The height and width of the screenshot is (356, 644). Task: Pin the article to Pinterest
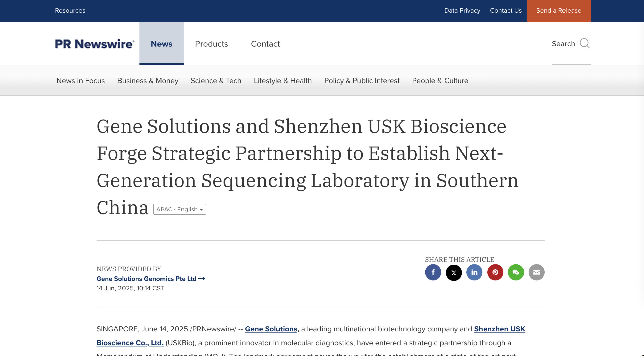[x=495, y=272]
